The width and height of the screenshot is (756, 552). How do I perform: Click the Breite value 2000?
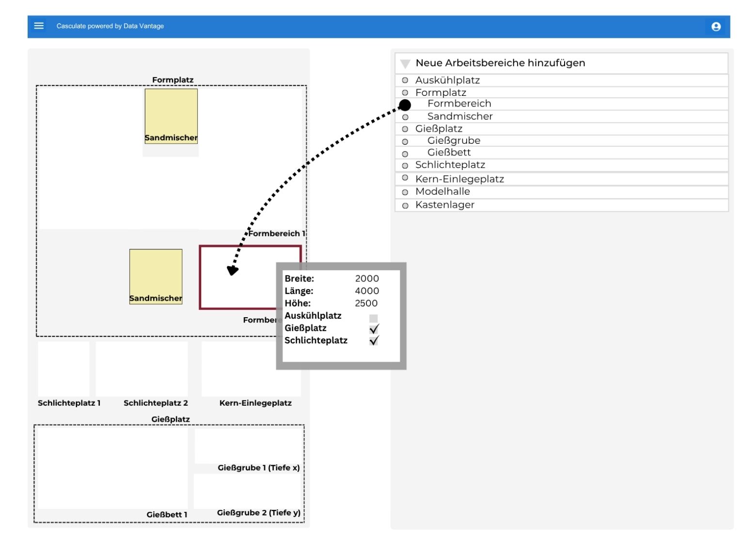tap(367, 278)
